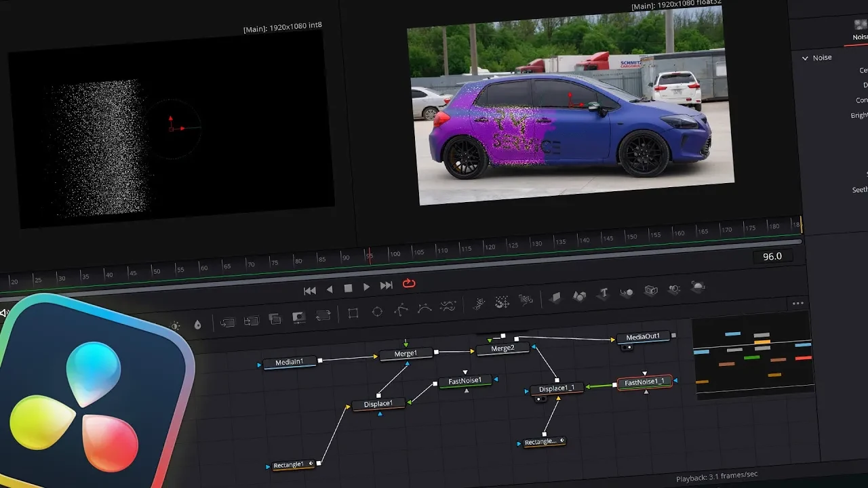Jump to the last frame
The image size is (868, 488).
click(x=386, y=285)
